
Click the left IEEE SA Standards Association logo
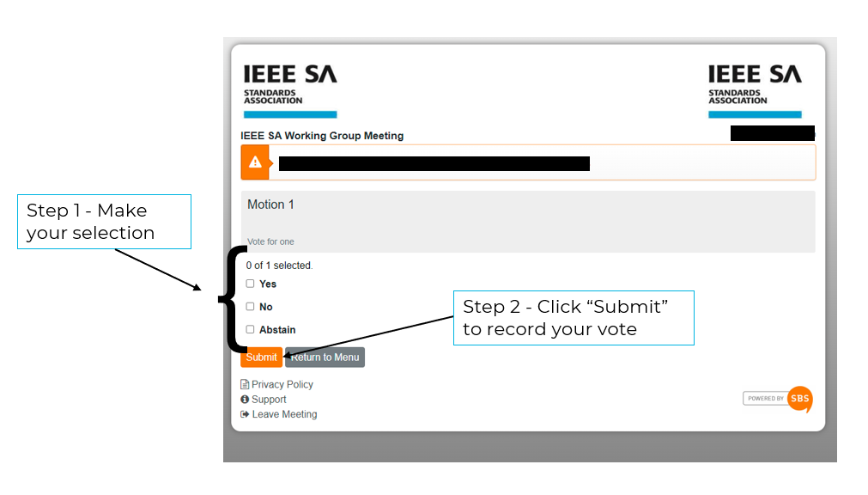point(290,91)
